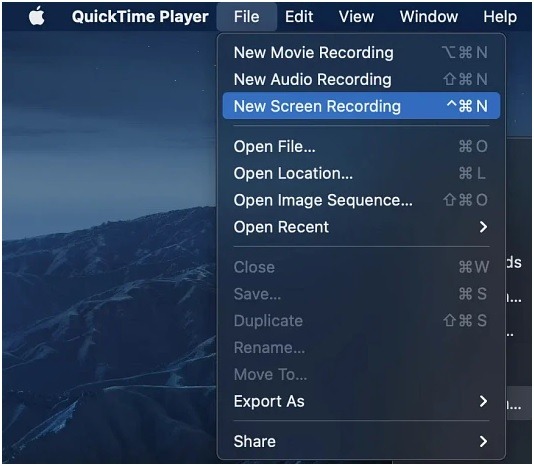Open the Apple menu
This screenshot has height=466, width=534.
37,16
